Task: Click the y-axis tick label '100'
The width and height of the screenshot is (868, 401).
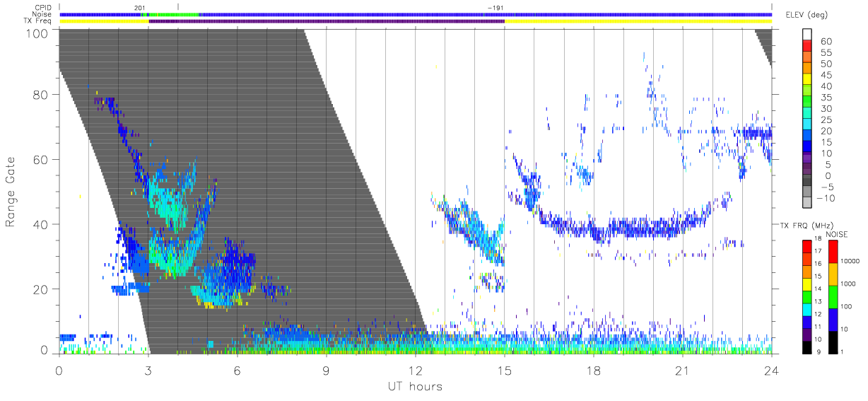Action: pos(37,33)
